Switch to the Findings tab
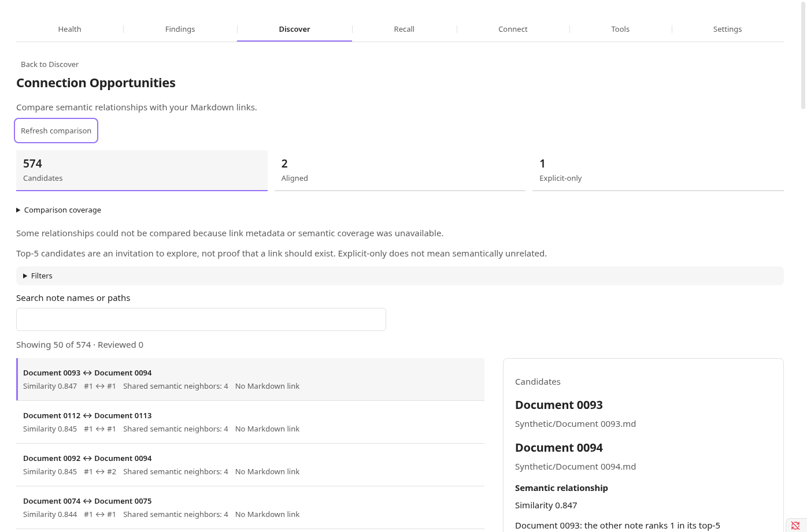Image resolution: width=807 pixels, height=532 pixels. [x=180, y=29]
